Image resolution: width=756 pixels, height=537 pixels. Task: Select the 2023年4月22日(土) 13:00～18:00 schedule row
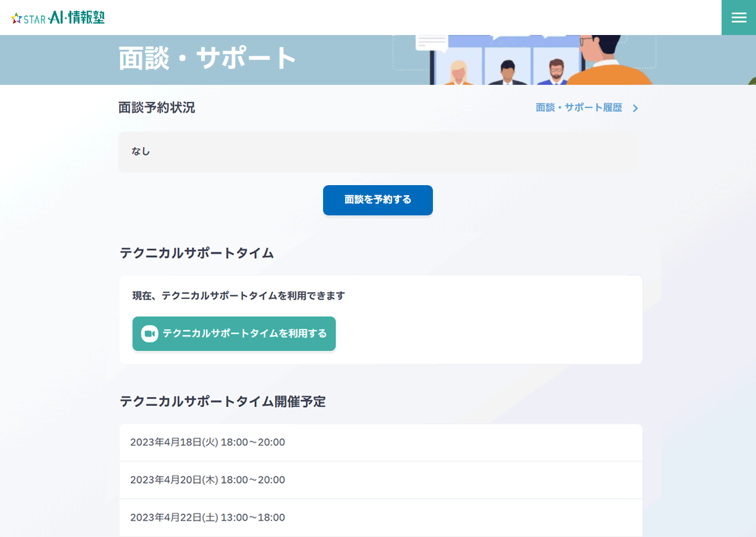pos(381,517)
